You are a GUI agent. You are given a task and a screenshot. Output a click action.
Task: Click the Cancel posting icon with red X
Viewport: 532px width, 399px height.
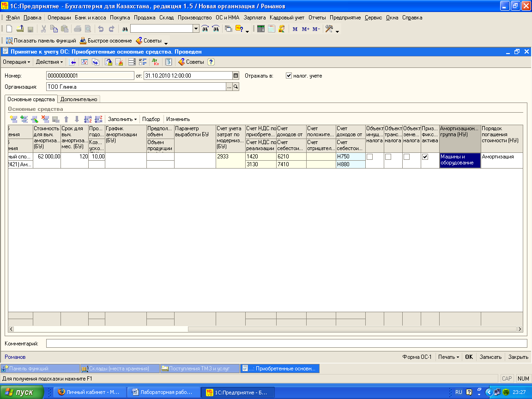tap(119, 62)
